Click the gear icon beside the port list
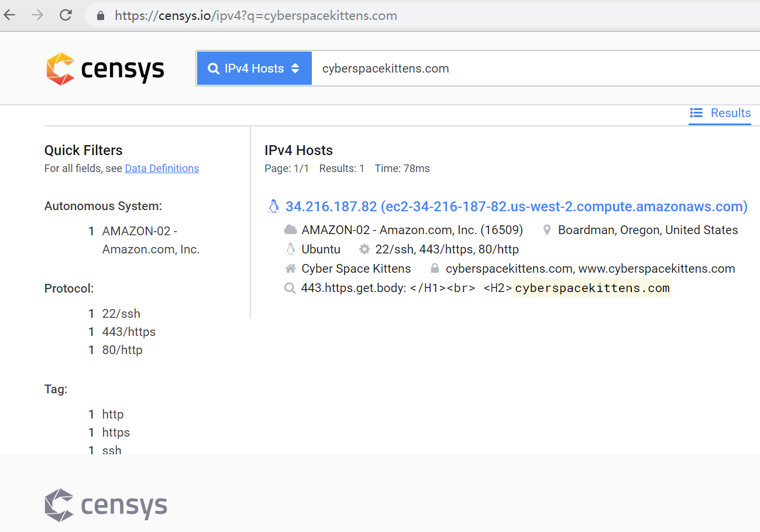Screen dimensions: 760x532 tap(364, 249)
